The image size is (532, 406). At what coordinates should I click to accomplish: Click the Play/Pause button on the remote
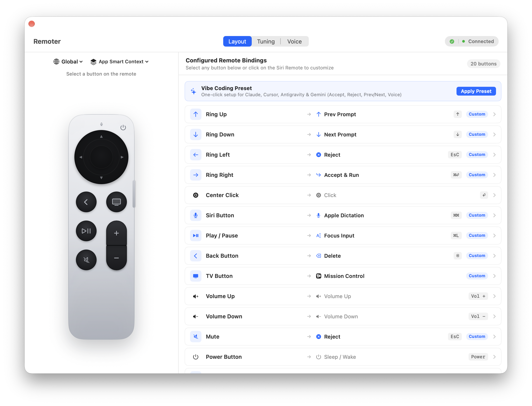point(86,231)
